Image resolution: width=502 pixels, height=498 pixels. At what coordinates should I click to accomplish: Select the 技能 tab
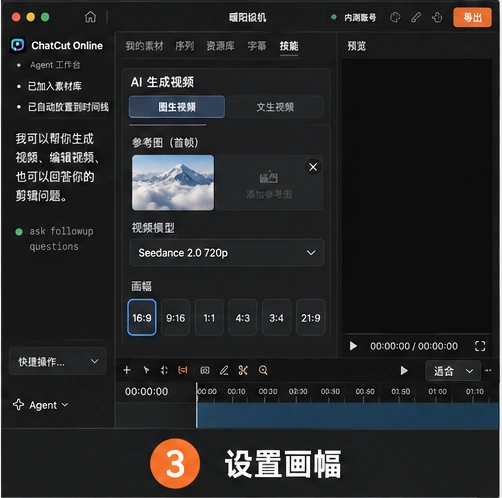tap(289, 46)
